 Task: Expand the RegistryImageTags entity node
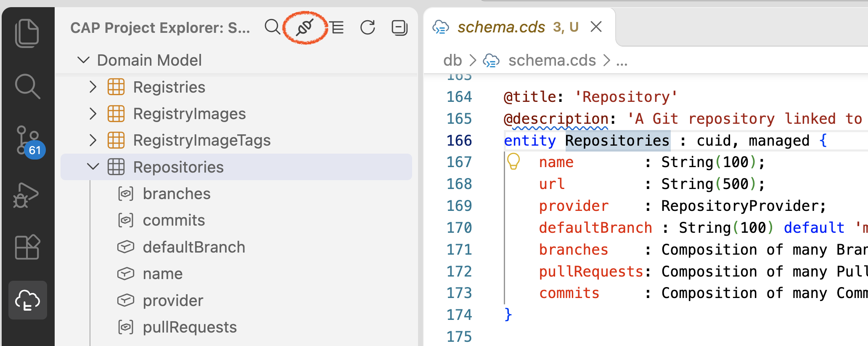(93, 140)
